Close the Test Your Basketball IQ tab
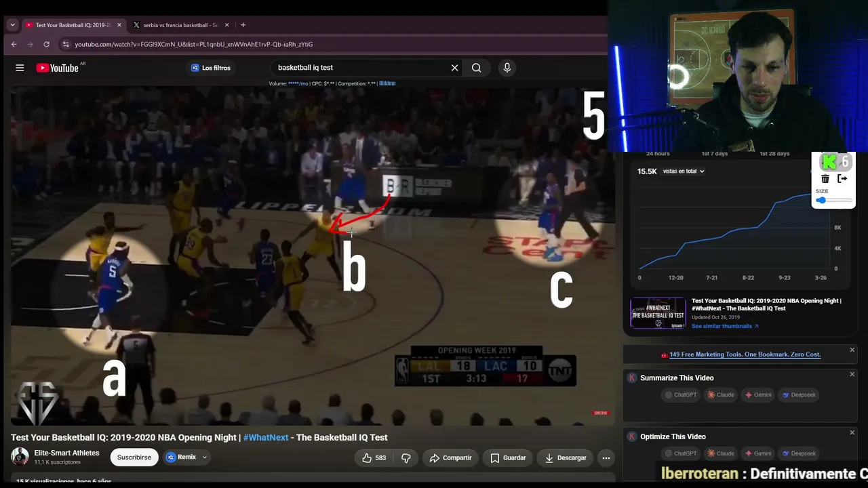The height and width of the screenshot is (488, 868). coord(119,25)
